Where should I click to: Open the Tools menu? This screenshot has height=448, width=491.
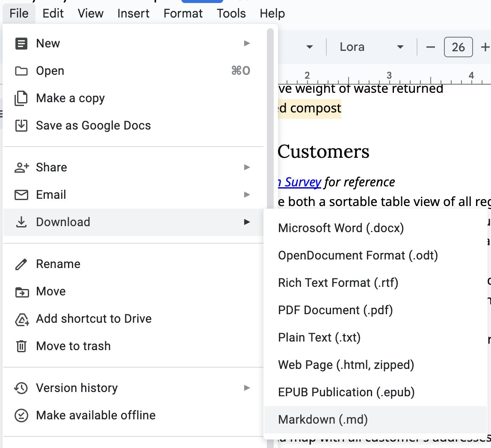point(231,13)
